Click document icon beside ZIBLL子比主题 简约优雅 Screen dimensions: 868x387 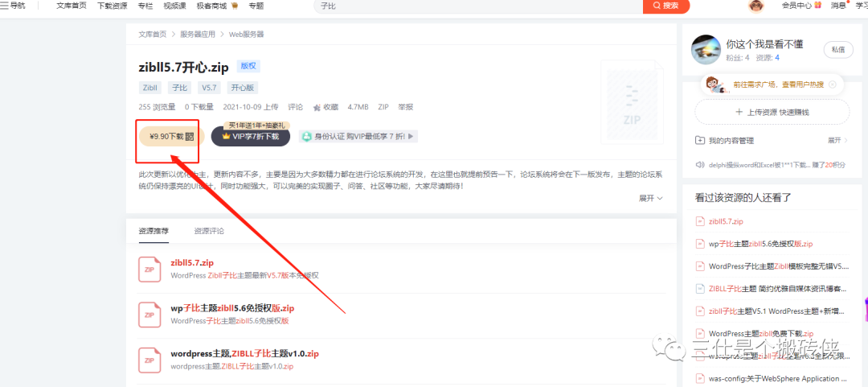tap(699, 289)
